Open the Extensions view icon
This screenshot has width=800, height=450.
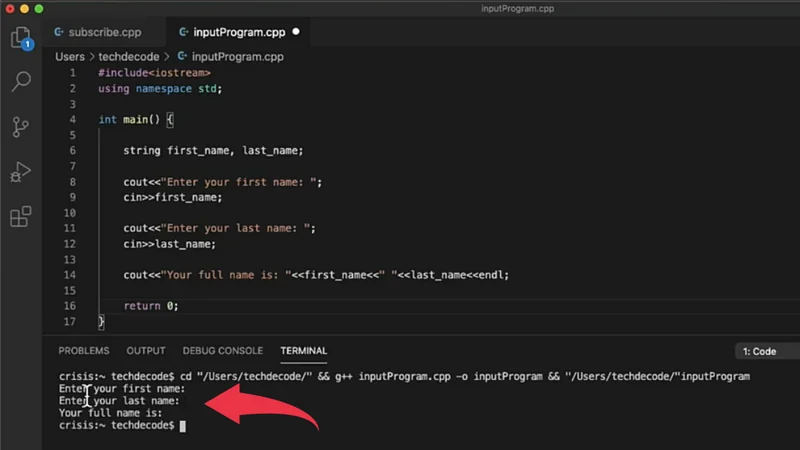(x=20, y=217)
